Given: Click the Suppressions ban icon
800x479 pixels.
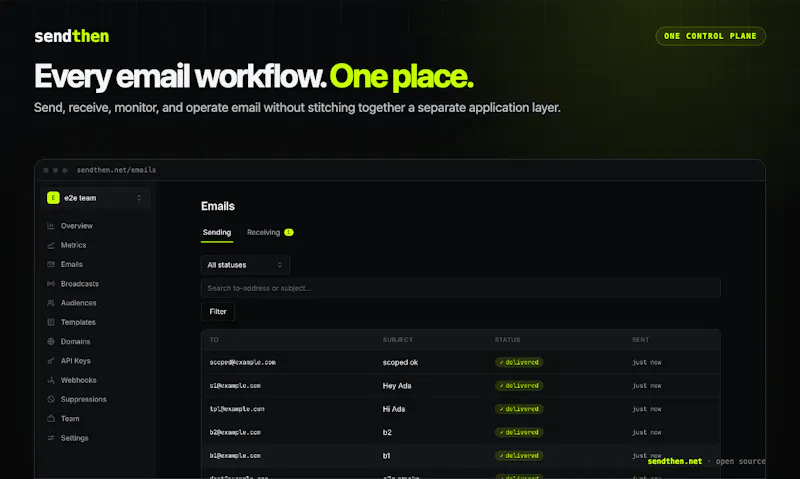Looking at the screenshot, I should coord(51,399).
